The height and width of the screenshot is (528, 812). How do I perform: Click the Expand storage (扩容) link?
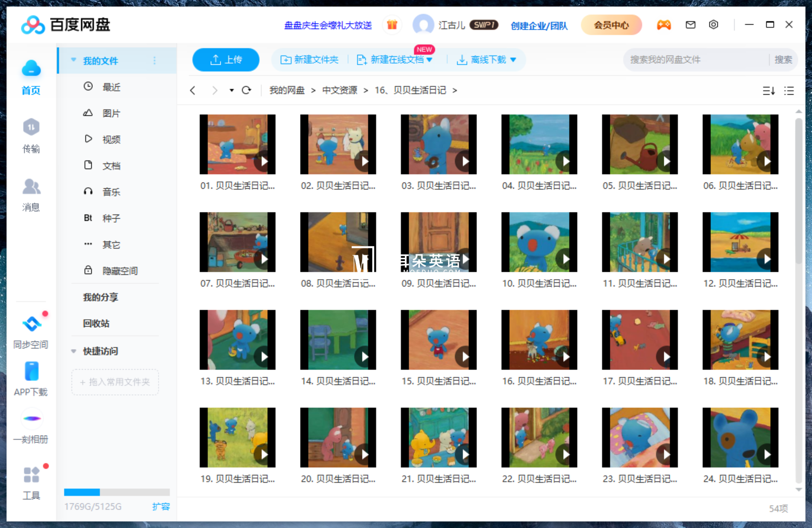click(x=161, y=507)
